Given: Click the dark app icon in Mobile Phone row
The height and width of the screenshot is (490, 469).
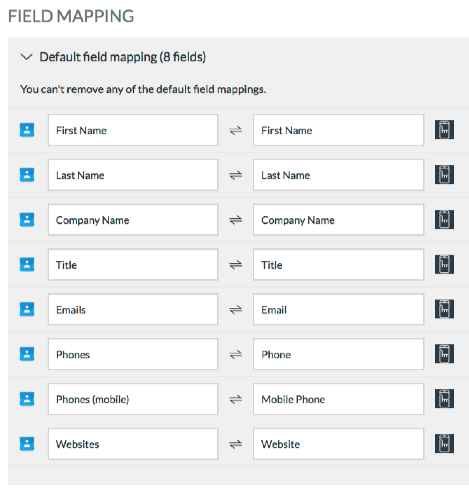Looking at the screenshot, I should (x=444, y=399).
